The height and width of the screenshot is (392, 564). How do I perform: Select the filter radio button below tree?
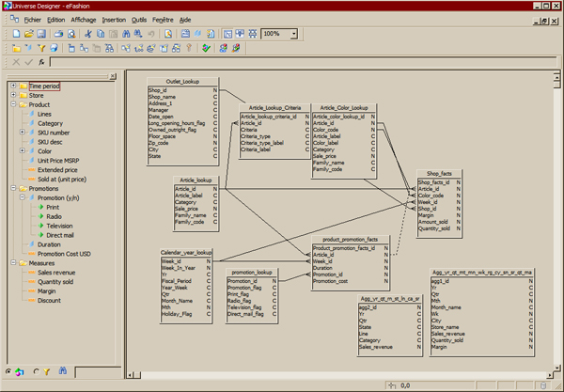coord(37,370)
